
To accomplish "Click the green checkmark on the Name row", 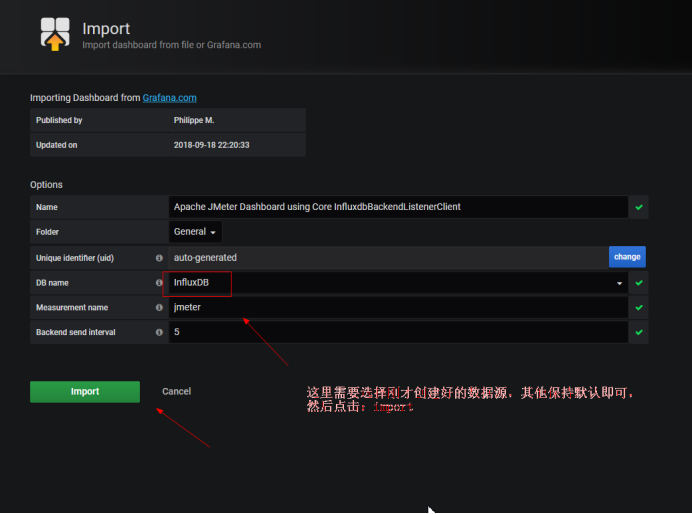I will (x=639, y=207).
